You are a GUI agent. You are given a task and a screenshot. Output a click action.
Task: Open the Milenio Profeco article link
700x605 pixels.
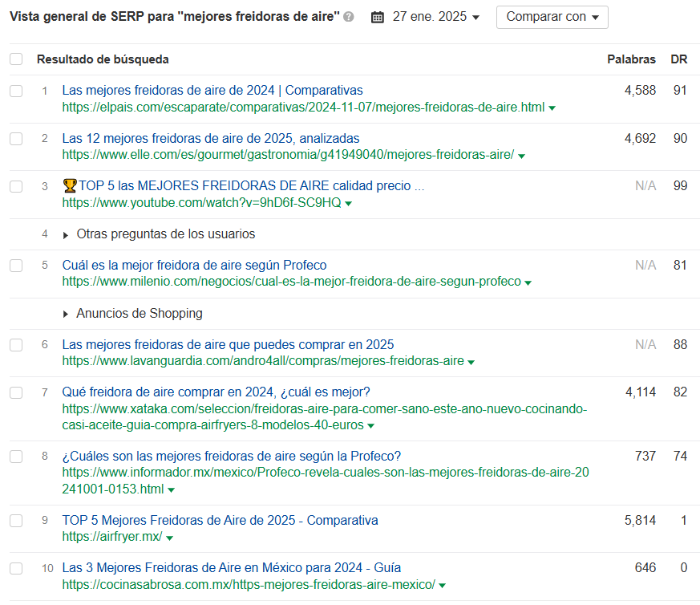[199, 265]
